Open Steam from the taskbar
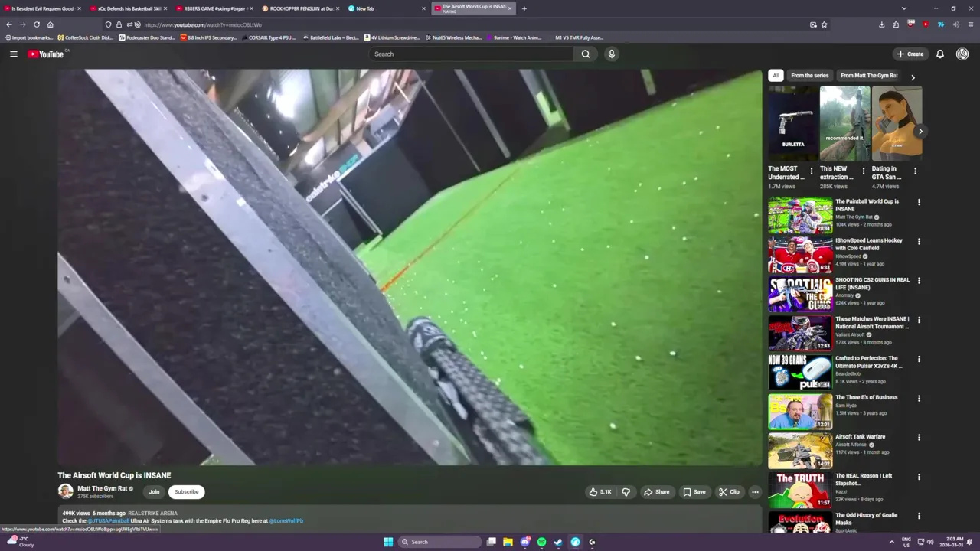Viewport: 980px width, 551px height. pos(558,542)
